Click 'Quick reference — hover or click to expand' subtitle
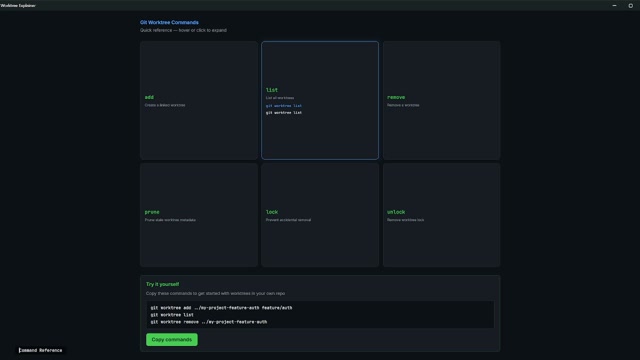This screenshot has width=640, height=360. point(183,30)
